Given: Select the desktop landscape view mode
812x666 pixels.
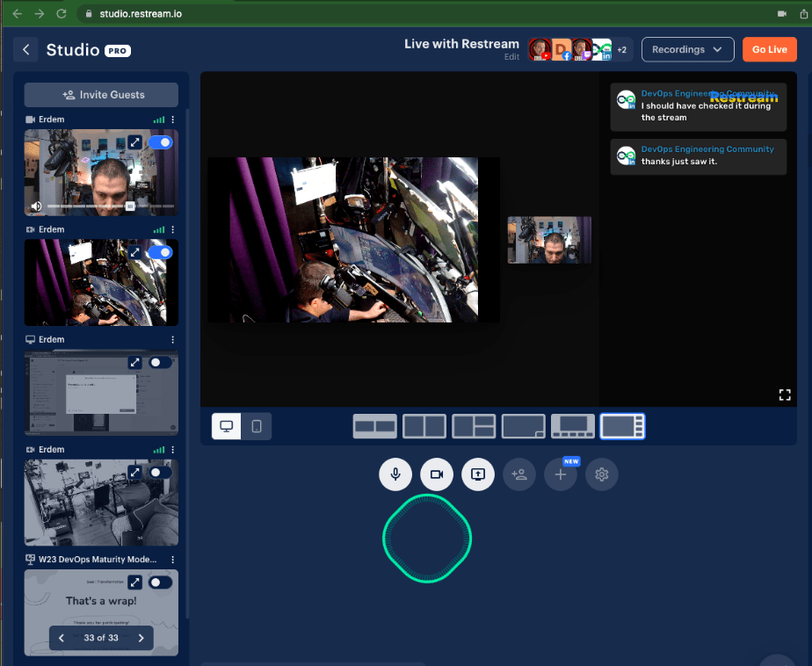Looking at the screenshot, I should click(227, 426).
